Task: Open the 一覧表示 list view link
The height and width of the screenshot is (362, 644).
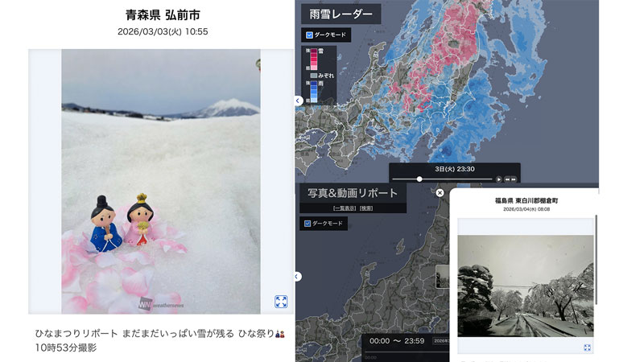Action: (x=345, y=208)
